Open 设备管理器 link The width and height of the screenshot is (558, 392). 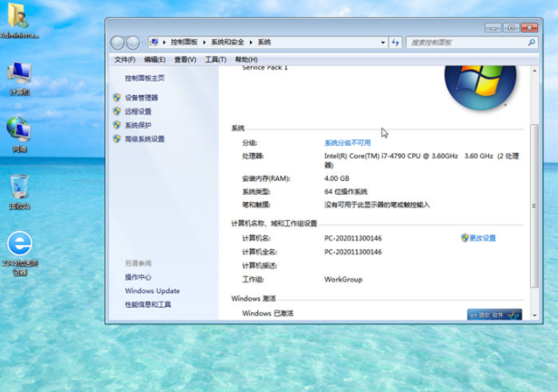[141, 98]
